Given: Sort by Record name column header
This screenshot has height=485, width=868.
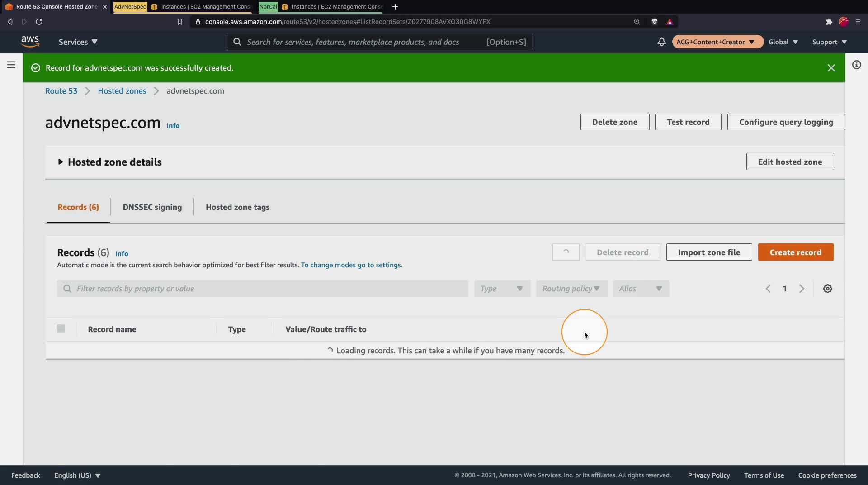Looking at the screenshot, I should coord(112,329).
